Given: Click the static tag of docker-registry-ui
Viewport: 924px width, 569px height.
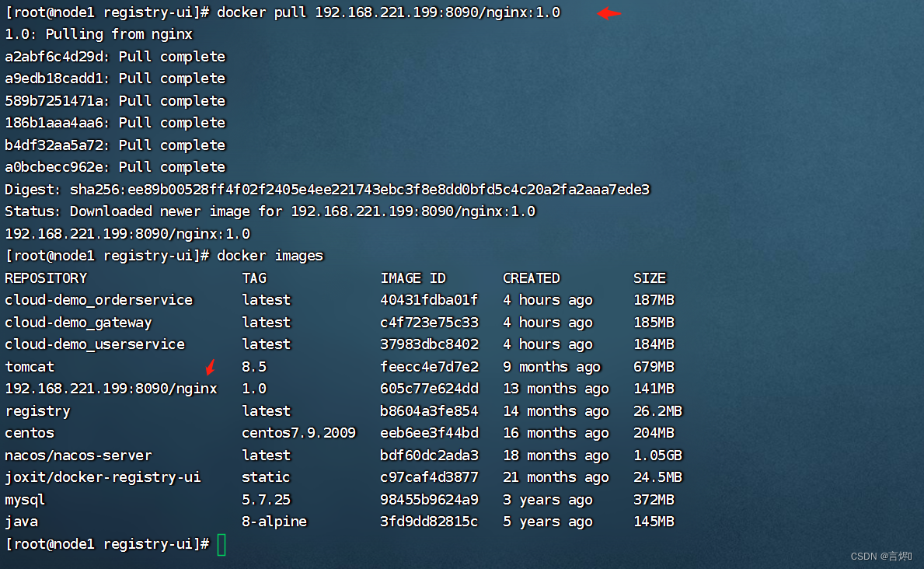Looking at the screenshot, I should coord(266,476).
